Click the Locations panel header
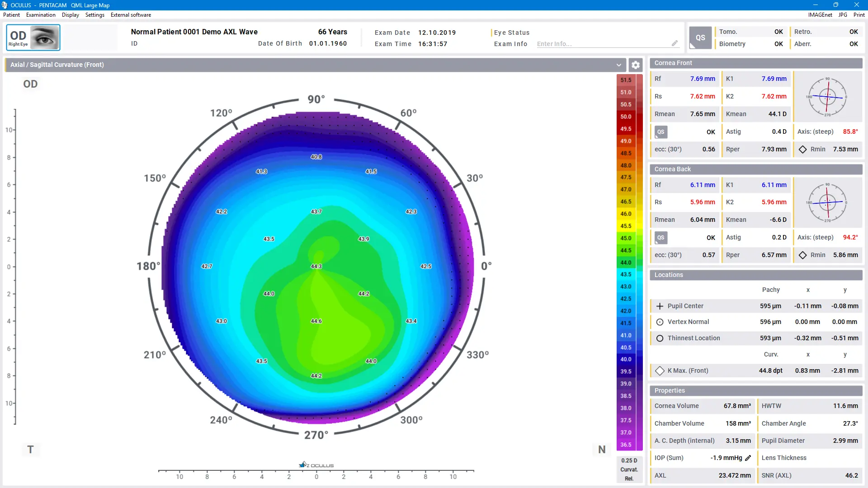 pos(756,275)
